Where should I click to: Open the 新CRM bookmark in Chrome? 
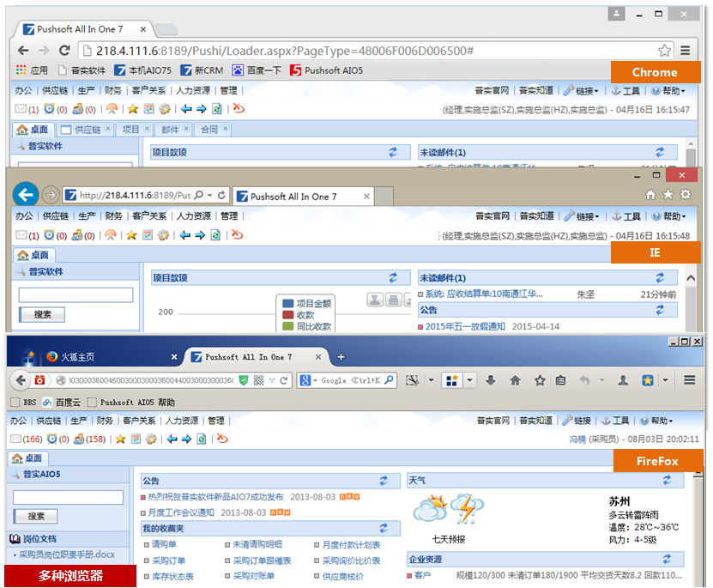(x=202, y=70)
